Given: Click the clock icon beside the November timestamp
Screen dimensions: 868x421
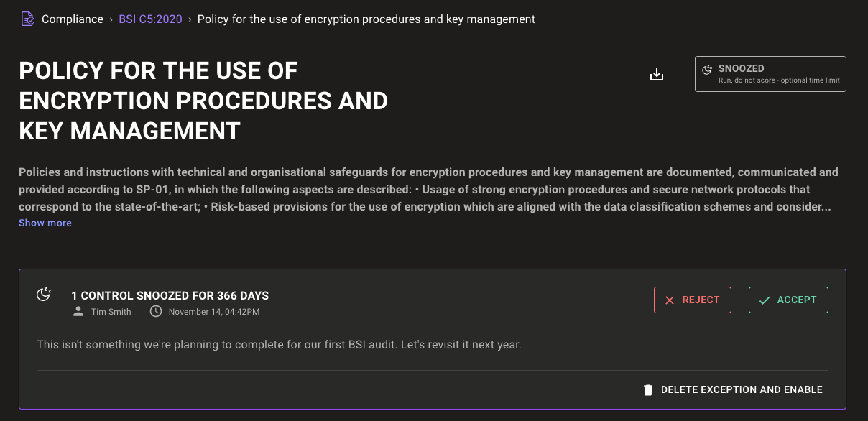Looking at the screenshot, I should tap(156, 311).
